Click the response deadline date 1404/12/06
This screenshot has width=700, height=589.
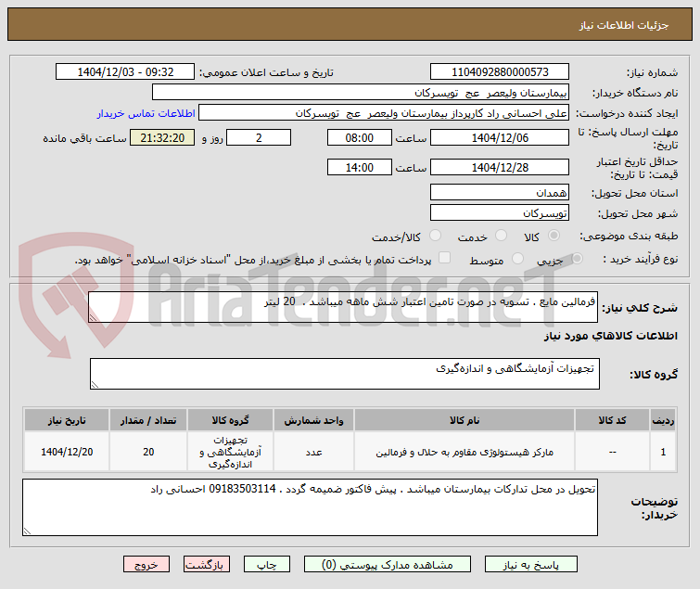tap(500, 137)
